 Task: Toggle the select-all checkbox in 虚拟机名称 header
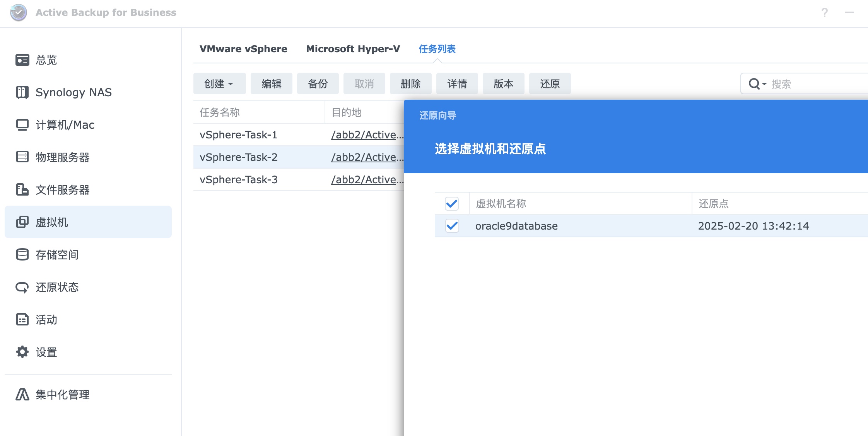(452, 203)
